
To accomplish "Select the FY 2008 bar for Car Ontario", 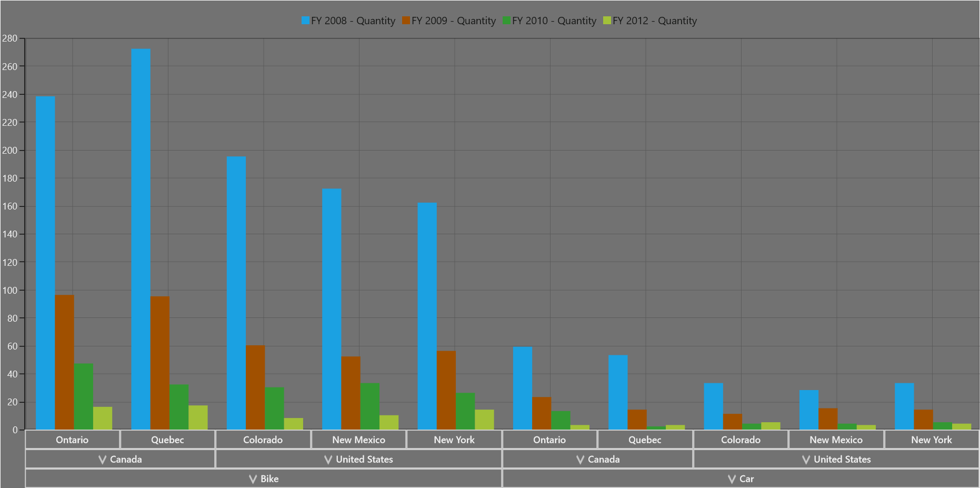I will point(523,389).
